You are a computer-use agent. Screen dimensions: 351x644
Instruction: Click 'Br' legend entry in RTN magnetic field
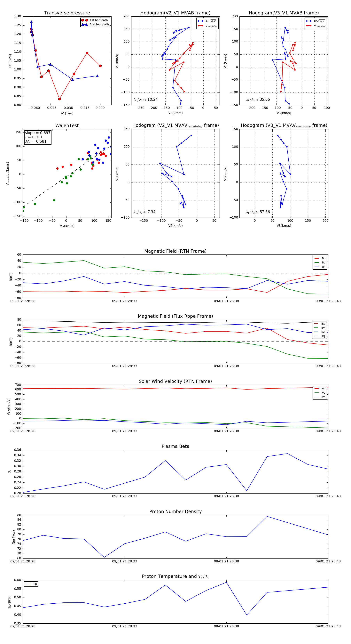coord(320,259)
